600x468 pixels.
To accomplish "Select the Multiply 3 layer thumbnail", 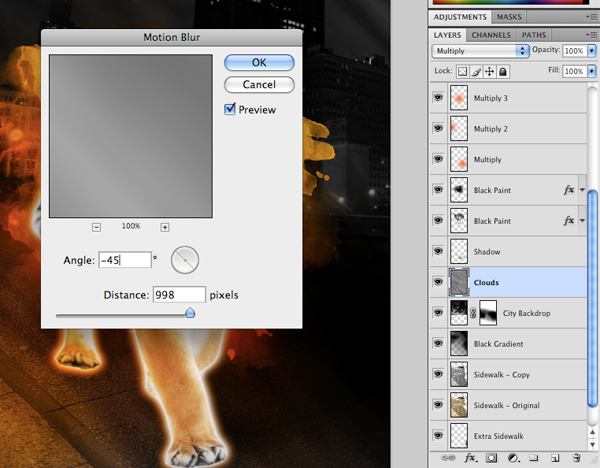I will pyautogui.click(x=459, y=98).
